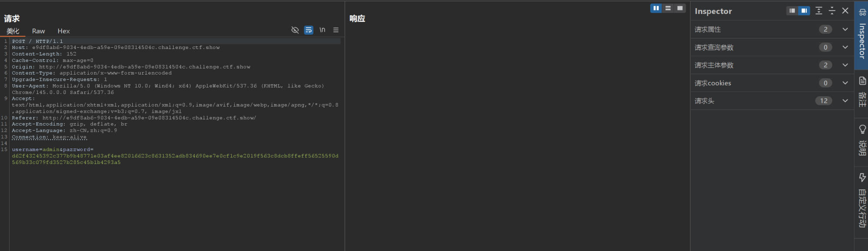This screenshot has height=251, width=868.
Task: Open the request editor hamburger menu
Action: tap(335, 30)
